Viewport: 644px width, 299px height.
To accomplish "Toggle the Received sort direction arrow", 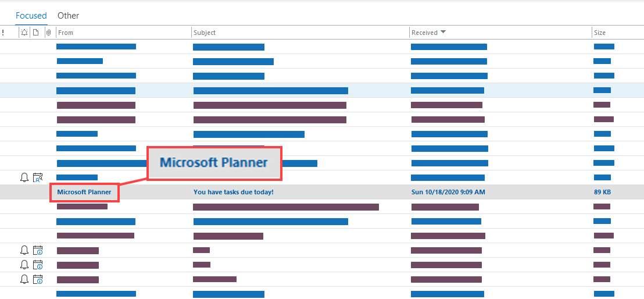I will pos(443,33).
